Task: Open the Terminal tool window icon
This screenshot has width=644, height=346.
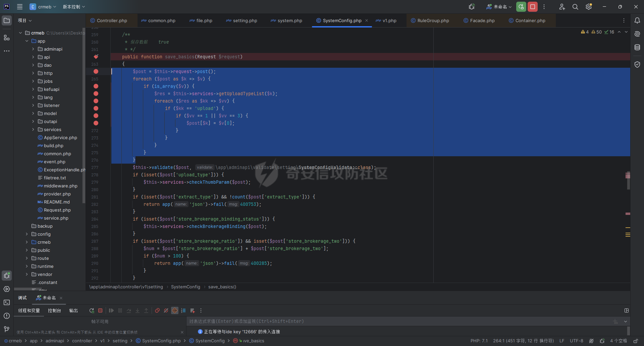Action: 7,302
